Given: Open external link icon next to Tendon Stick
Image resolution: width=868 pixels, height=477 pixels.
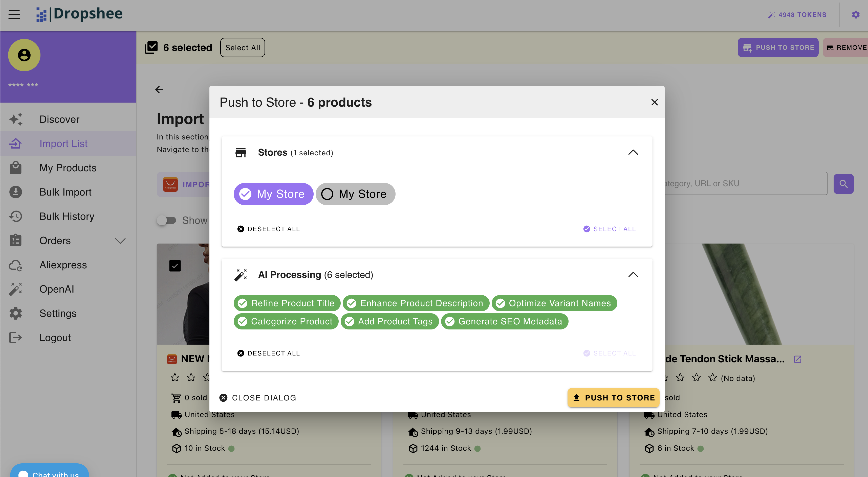Looking at the screenshot, I should 797,359.
